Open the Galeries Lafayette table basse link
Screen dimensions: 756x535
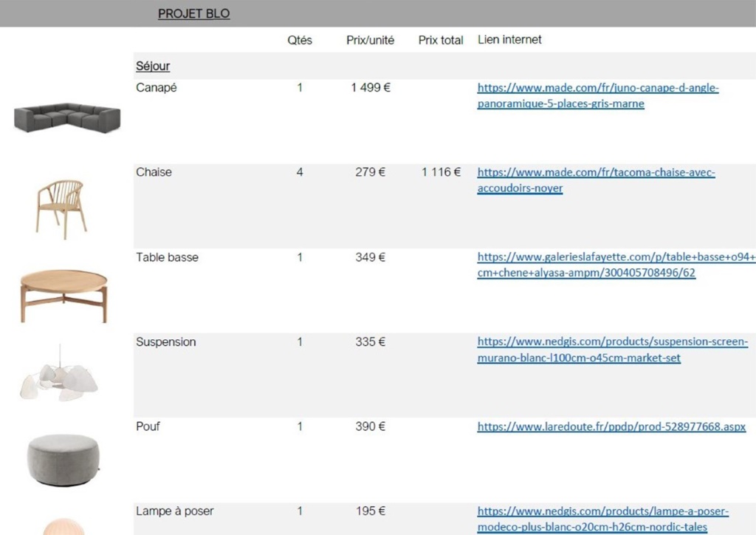click(x=616, y=265)
